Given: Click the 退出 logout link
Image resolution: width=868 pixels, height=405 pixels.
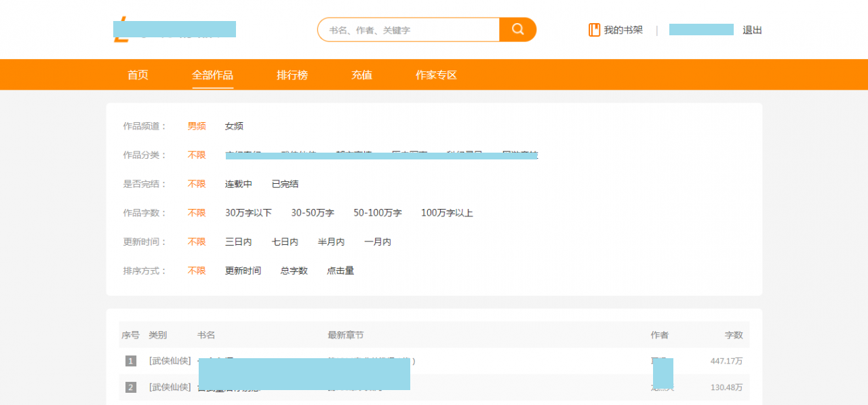Looking at the screenshot, I should tap(752, 30).
